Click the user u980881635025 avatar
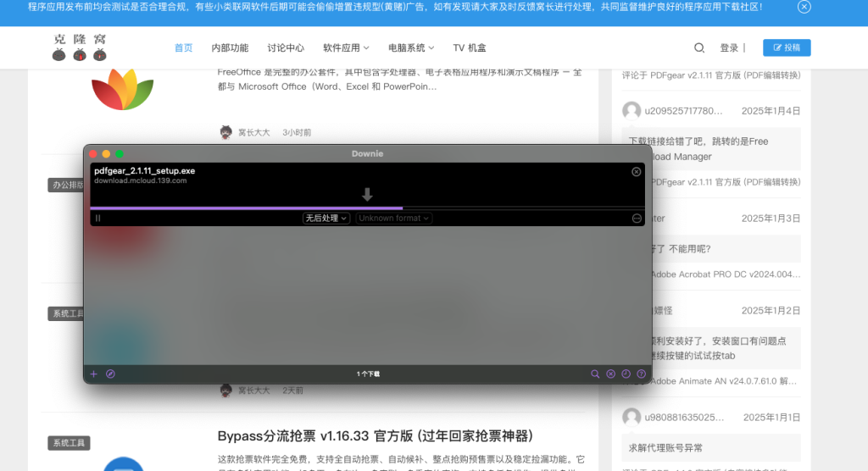This screenshot has width=868, height=471. (x=631, y=418)
